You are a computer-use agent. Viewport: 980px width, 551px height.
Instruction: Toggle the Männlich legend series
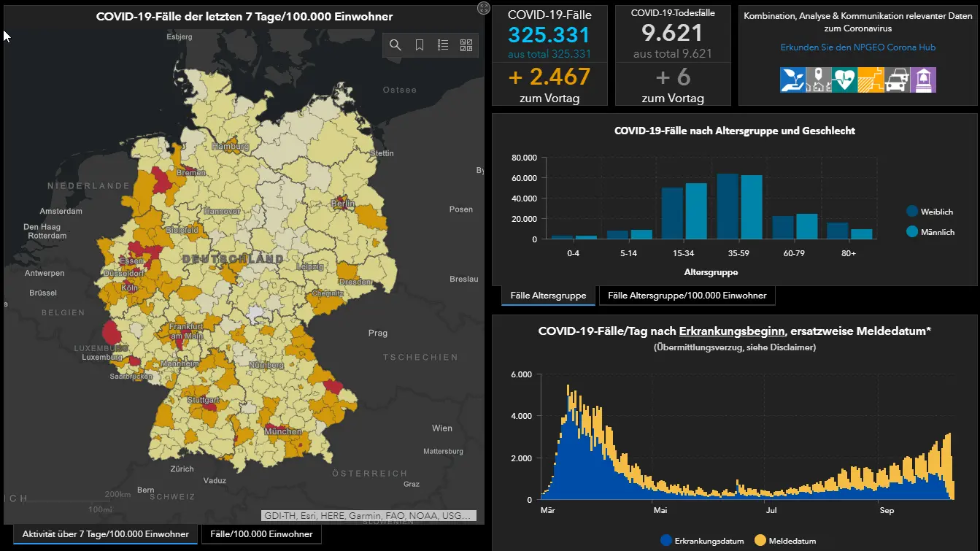pyautogui.click(x=930, y=232)
